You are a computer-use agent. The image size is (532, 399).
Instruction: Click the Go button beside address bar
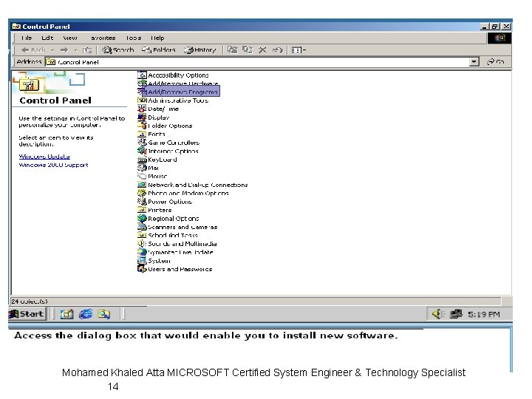[496, 62]
